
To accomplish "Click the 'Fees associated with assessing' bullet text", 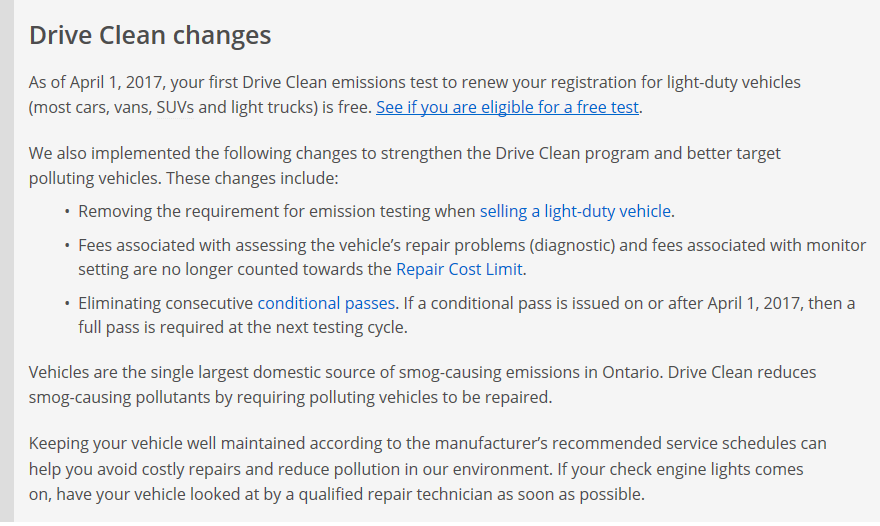I will point(472,258).
